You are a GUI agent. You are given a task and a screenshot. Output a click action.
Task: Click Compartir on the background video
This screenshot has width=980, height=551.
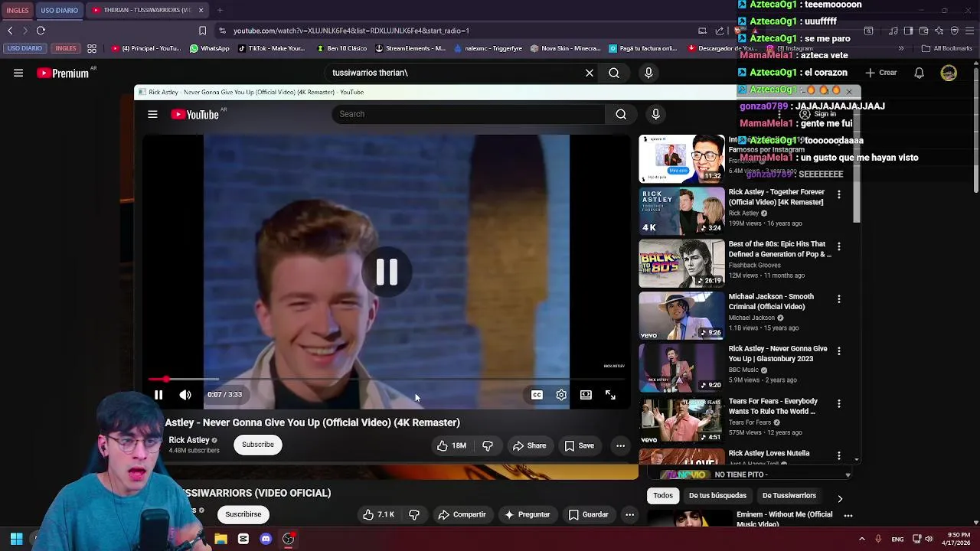click(x=462, y=514)
